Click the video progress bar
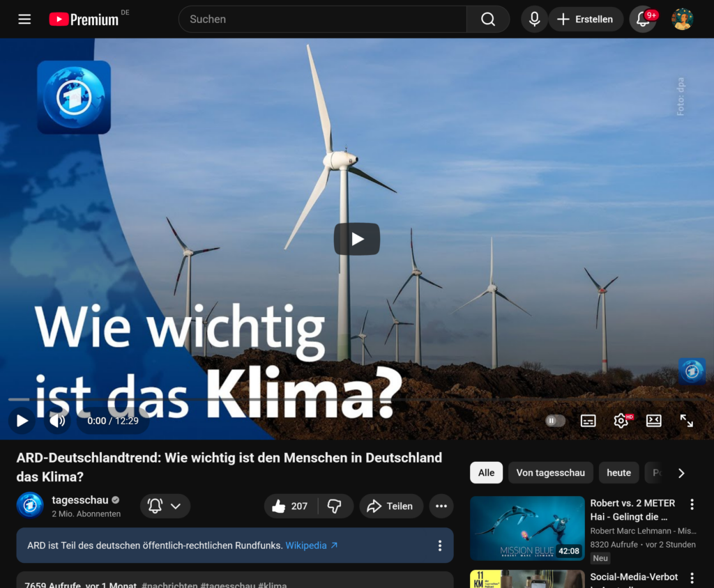714x588 pixels. (349, 400)
